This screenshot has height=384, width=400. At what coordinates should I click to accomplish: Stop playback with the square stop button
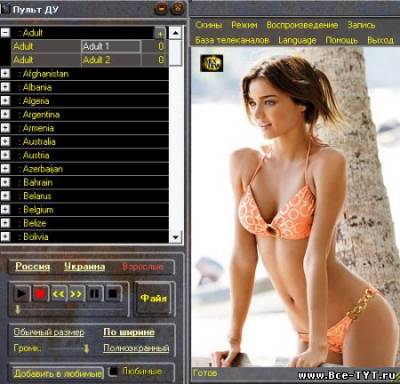[x=113, y=294]
